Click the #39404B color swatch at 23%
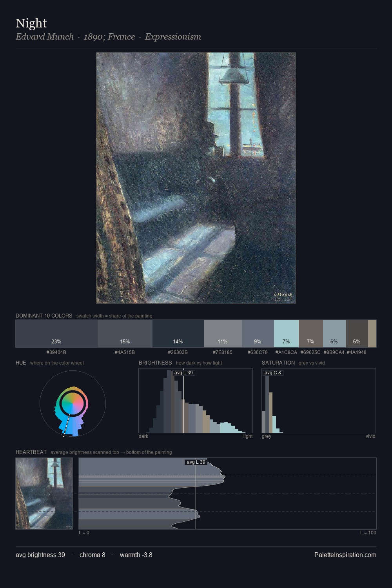The height and width of the screenshot is (588, 392). 56,334
